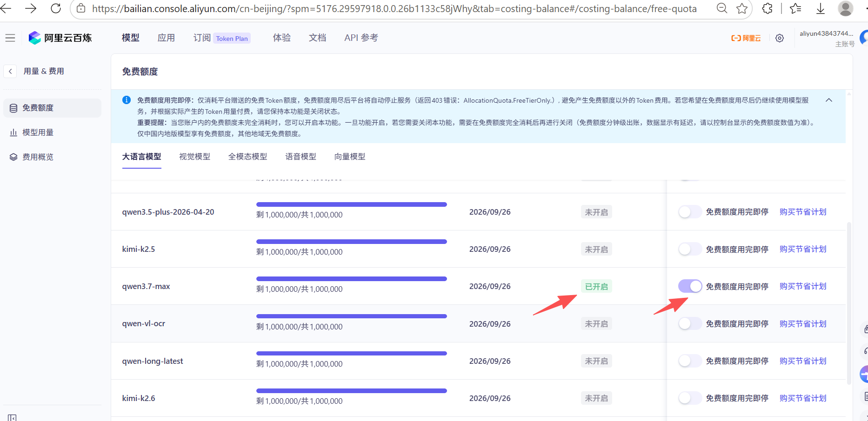The width and height of the screenshot is (868, 421).
Task: Switch to the 视觉模型 tab
Action: (195, 157)
